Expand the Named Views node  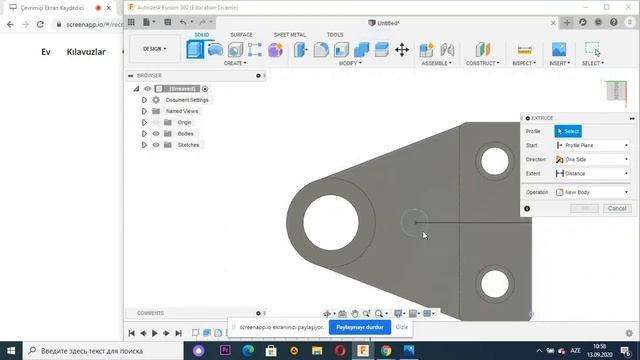144,111
